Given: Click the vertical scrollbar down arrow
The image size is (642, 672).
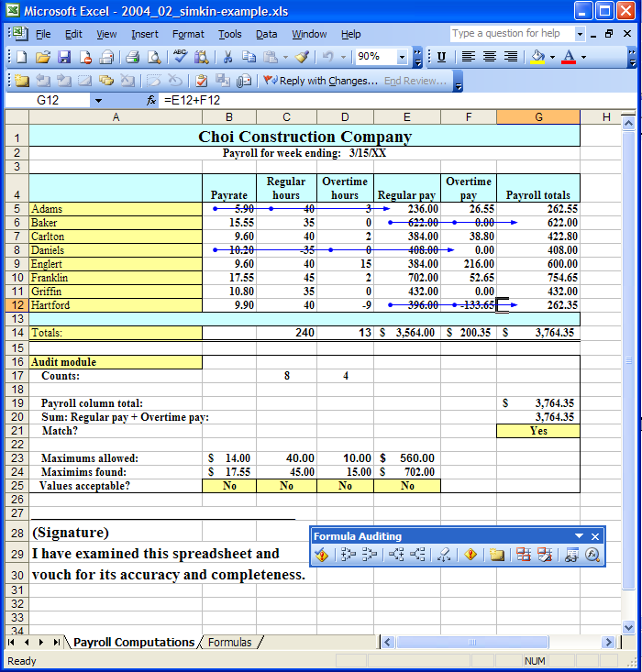Looking at the screenshot, I should pos(628,627).
